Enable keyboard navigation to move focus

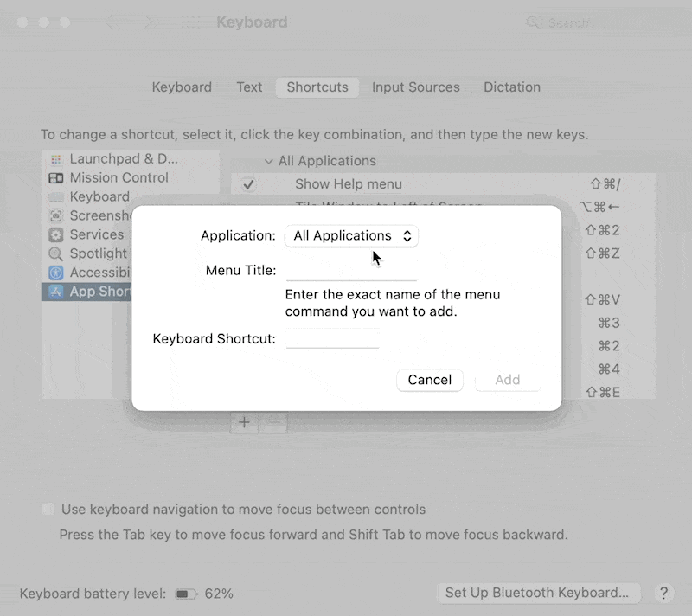click(x=48, y=509)
